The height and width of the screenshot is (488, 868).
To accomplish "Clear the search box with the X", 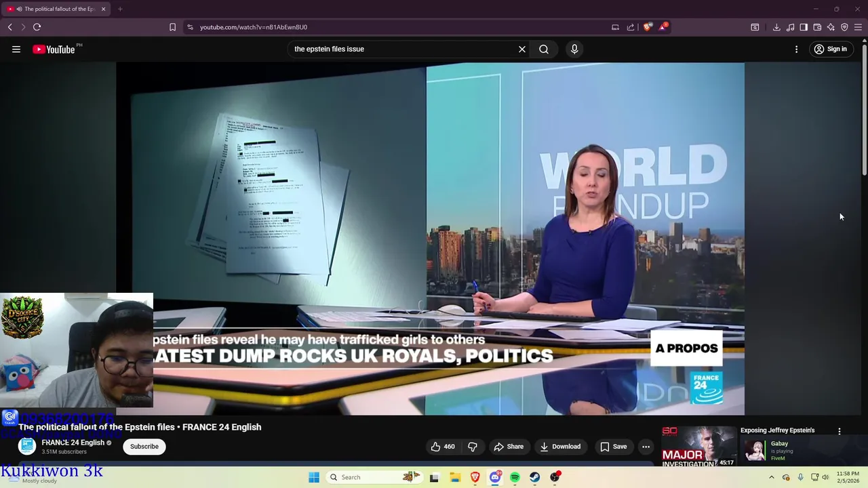I will point(522,49).
